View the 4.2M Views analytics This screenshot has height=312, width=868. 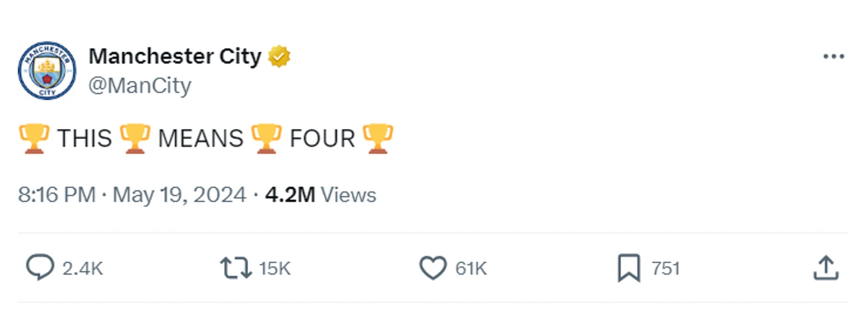(320, 195)
